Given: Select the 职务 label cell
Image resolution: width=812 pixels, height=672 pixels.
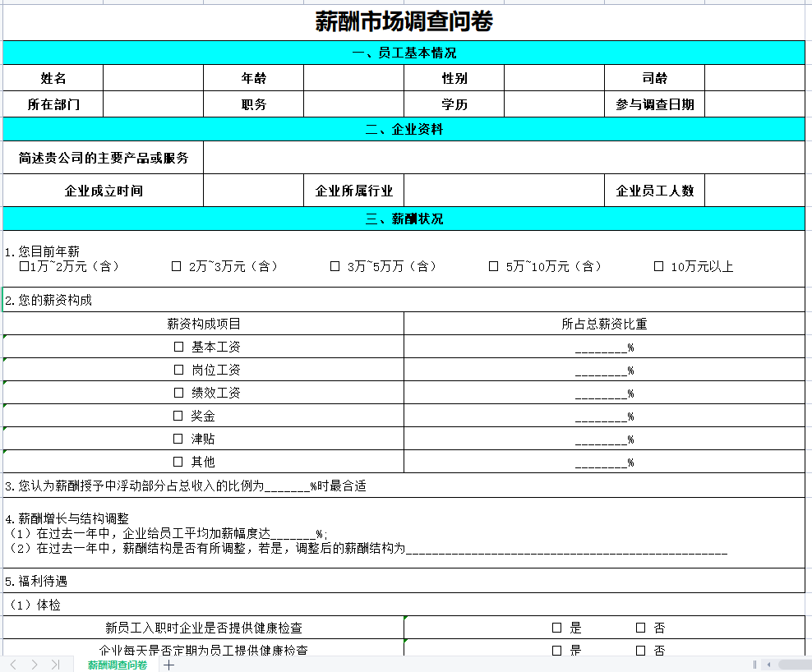Looking at the screenshot, I should coord(253,104).
